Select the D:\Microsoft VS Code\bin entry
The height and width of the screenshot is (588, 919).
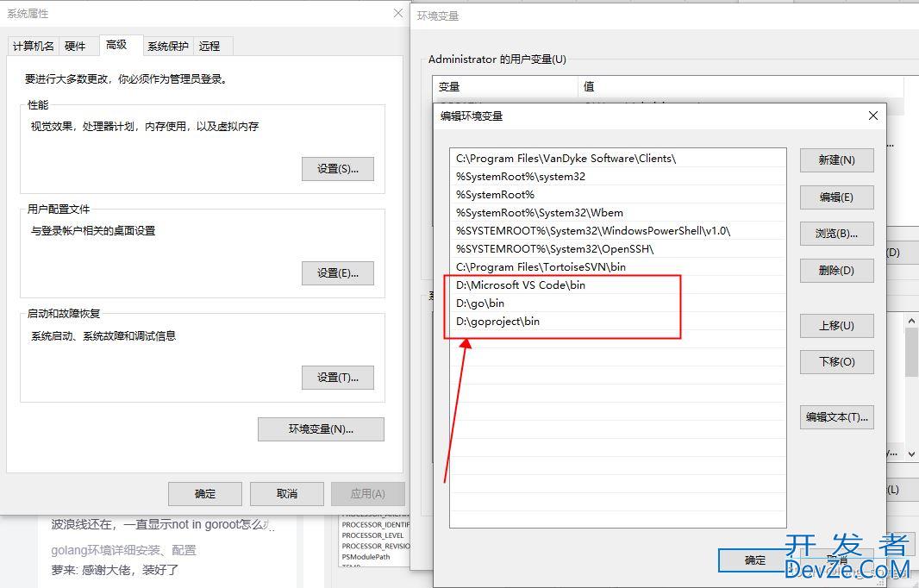618,285
